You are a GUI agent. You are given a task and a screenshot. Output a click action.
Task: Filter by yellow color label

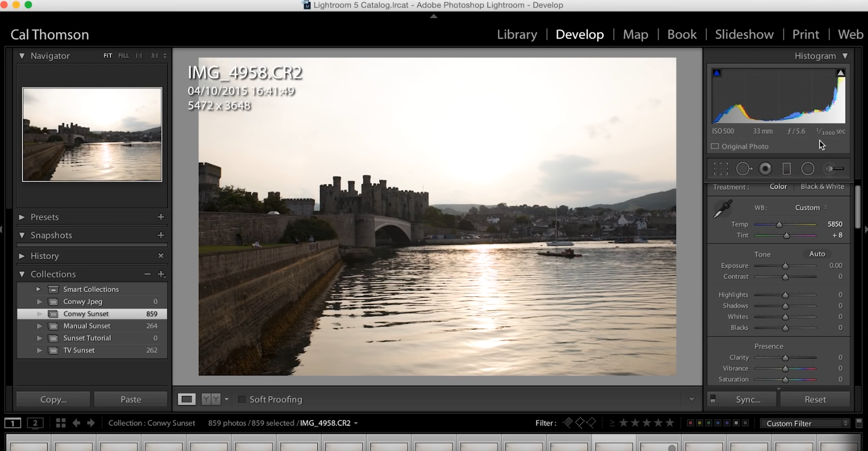[699, 423]
